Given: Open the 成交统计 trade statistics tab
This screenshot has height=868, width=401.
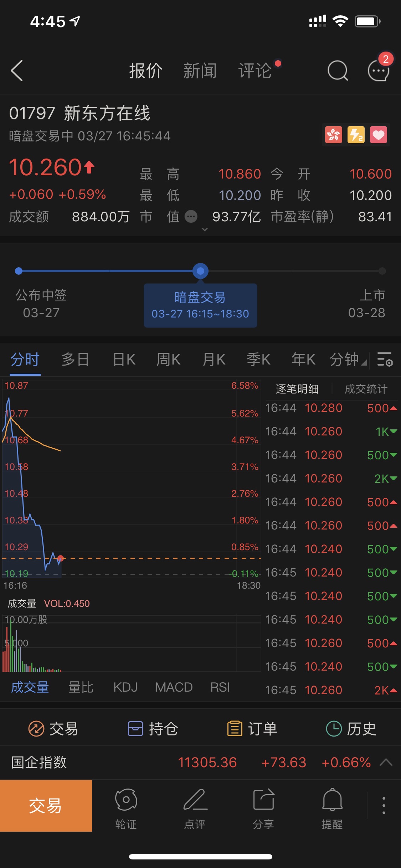Looking at the screenshot, I should pos(366,389).
